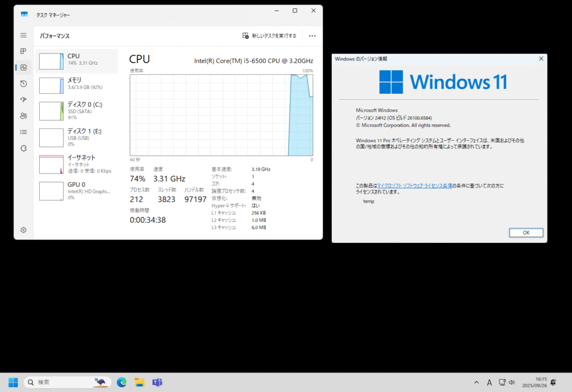Open the App history sidebar icon
Screen dimensions: 572x392
[x=23, y=84]
